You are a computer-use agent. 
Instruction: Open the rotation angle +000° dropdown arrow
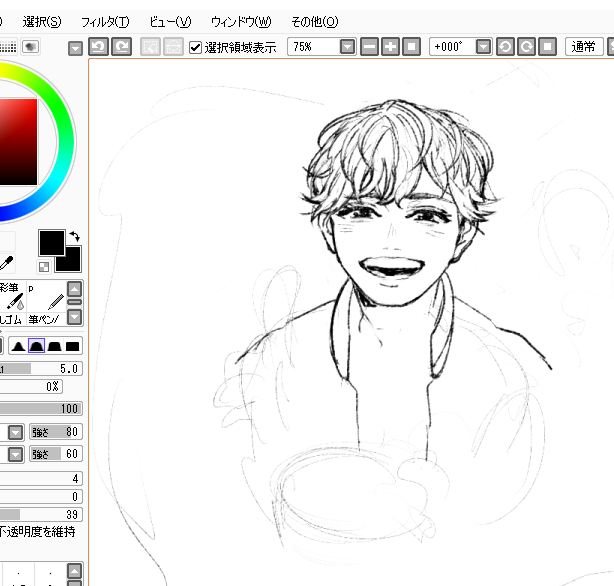(x=484, y=47)
